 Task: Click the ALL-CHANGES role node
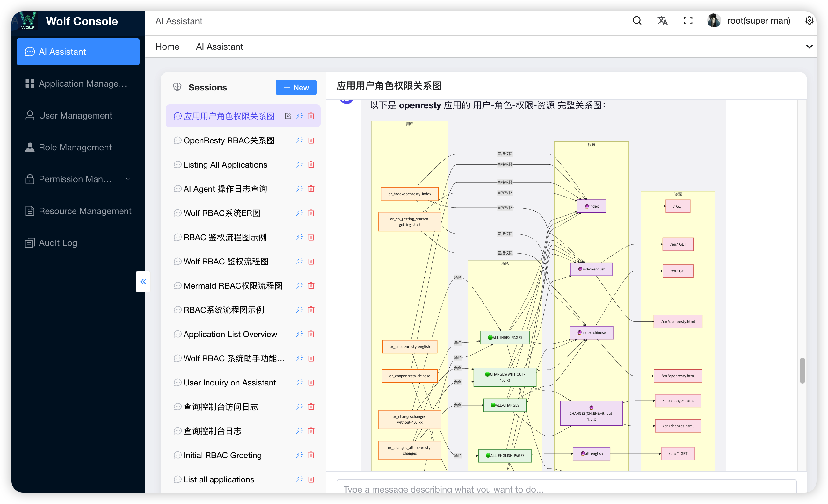(505, 405)
